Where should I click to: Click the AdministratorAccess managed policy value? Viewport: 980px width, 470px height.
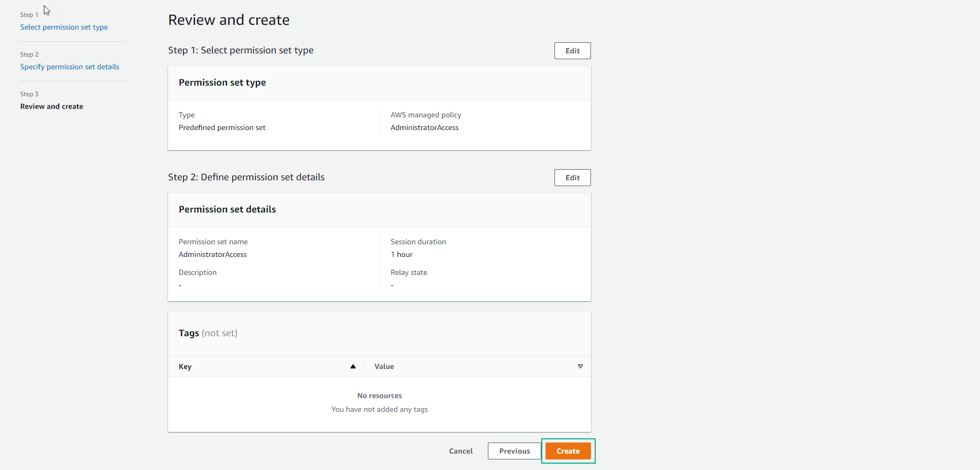(x=424, y=127)
